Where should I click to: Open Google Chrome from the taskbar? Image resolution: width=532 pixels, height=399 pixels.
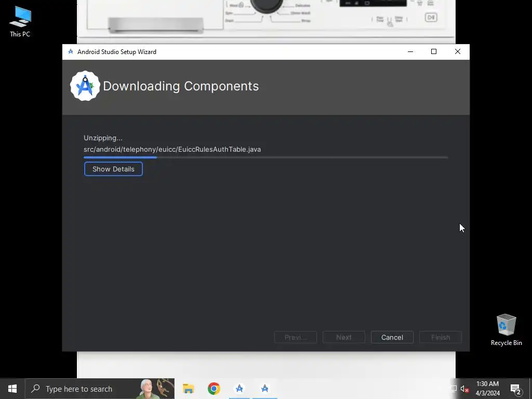[x=214, y=389]
